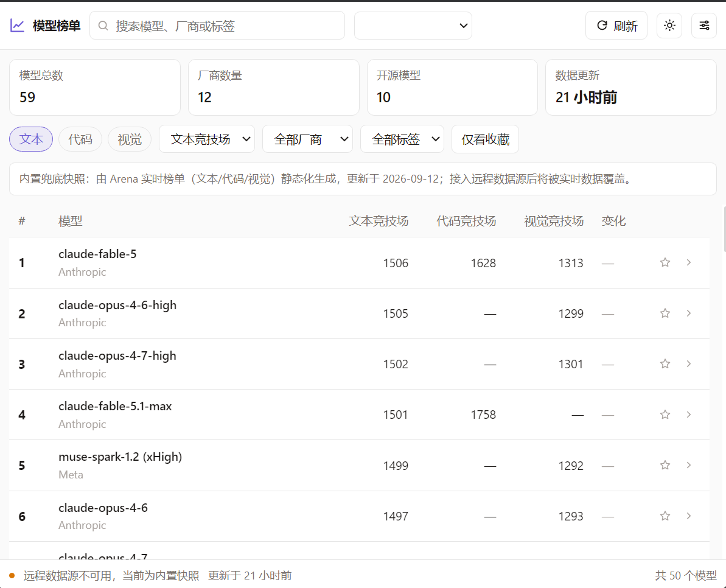Click the 共 50 个模型 status text
Image resolution: width=726 pixels, height=588 pixels.
pyautogui.click(x=686, y=575)
